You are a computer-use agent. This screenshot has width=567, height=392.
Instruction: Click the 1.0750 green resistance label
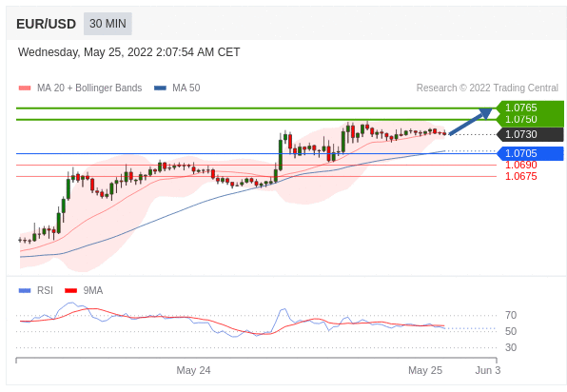[x=530, y=120]
